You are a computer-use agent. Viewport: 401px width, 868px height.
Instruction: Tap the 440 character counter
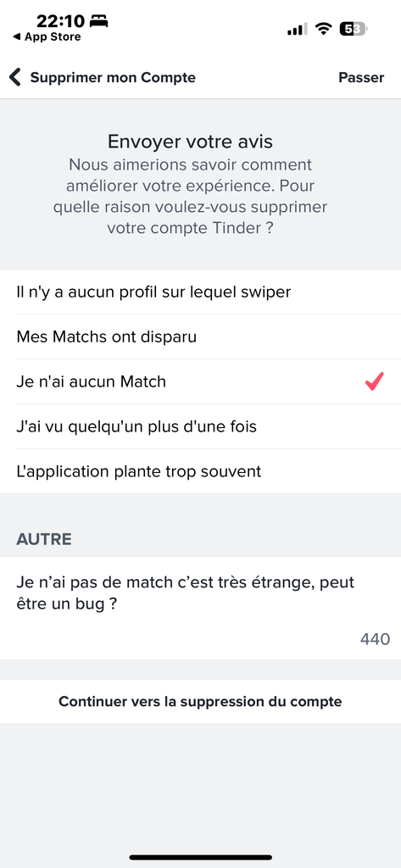point(375,639)
